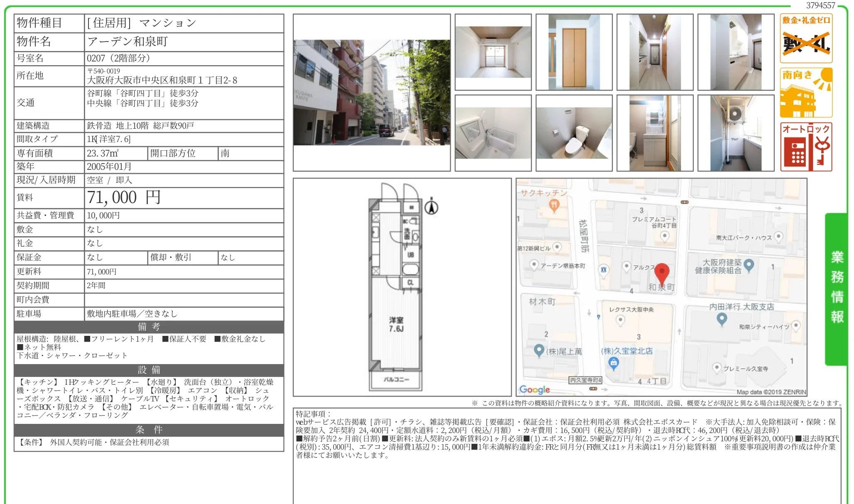The width and height of the screenshot is (854, 504).
Task: Click the Google logo on the map
Action: pos(535,389)
